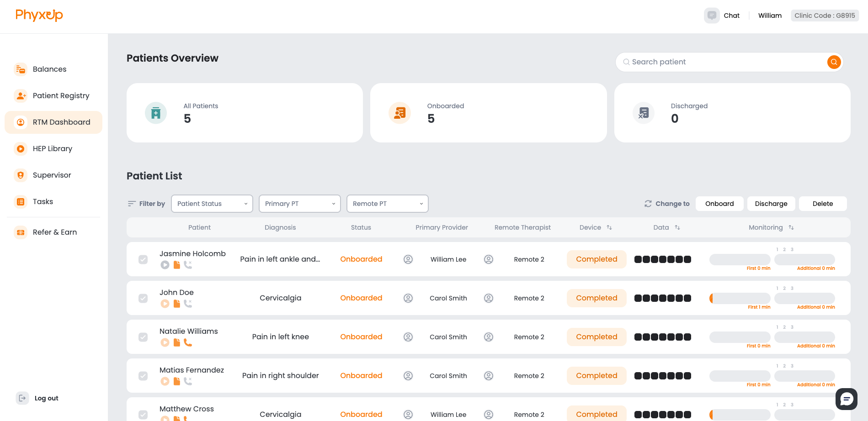
Task: Open the Supervisor section in the sidebar
Action: pyautogui.click(x=52, y=175)
